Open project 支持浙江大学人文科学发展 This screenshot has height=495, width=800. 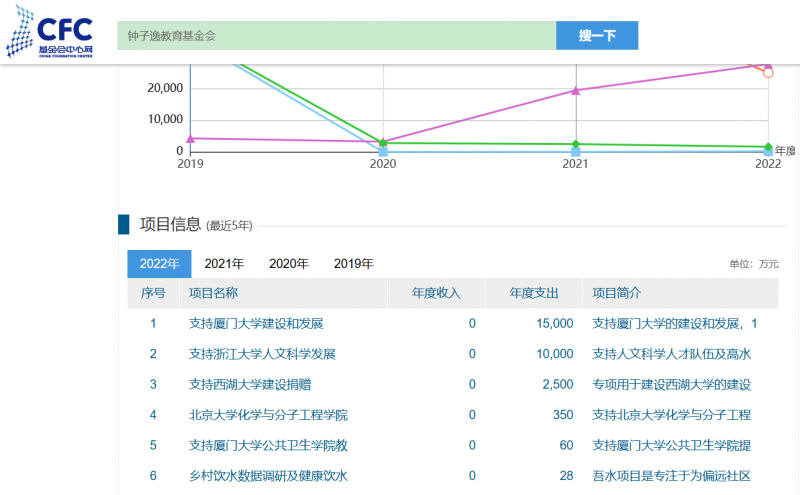262,354
